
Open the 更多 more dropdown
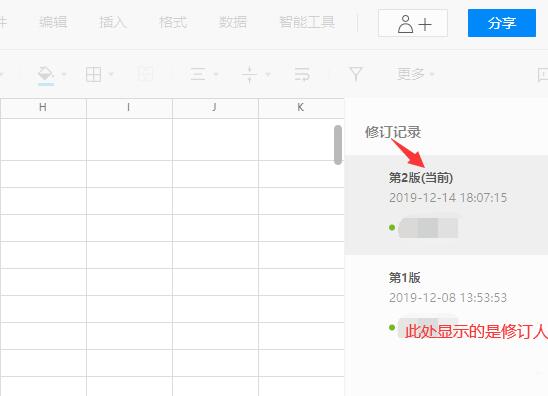tap(416, 74)
